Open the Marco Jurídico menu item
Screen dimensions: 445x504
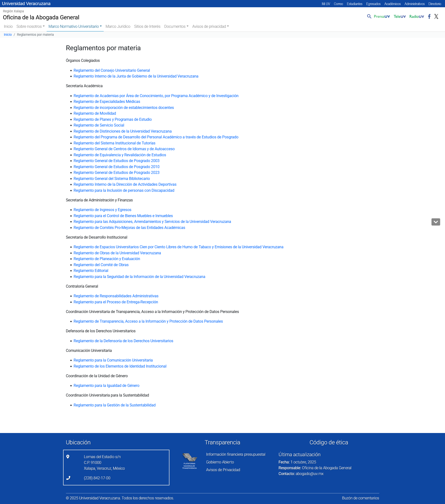(x=118, y=26)
